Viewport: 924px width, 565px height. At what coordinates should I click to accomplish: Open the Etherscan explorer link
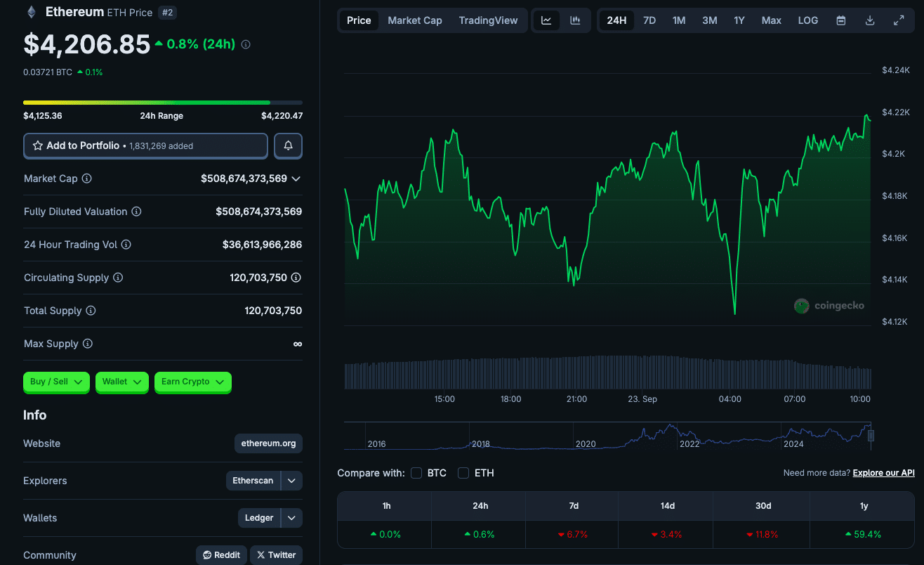tap(253, 481)
